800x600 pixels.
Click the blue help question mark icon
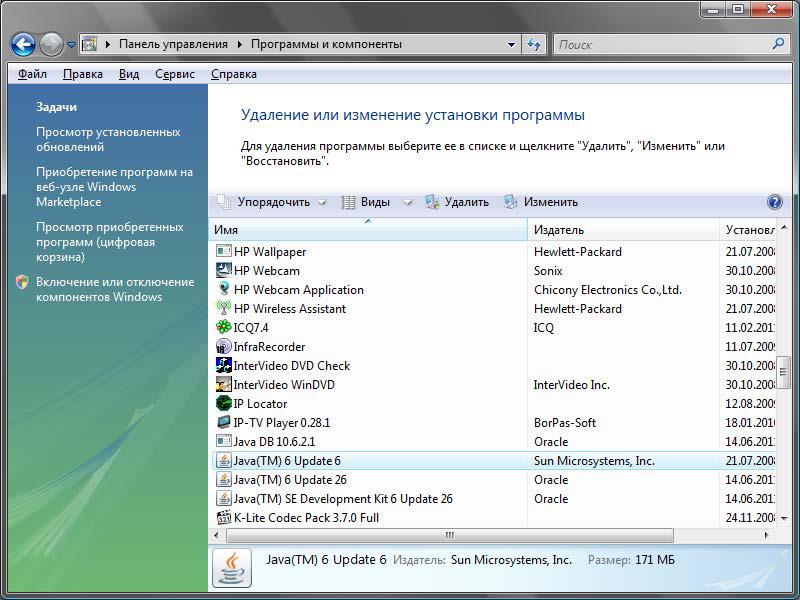point(774,202)
